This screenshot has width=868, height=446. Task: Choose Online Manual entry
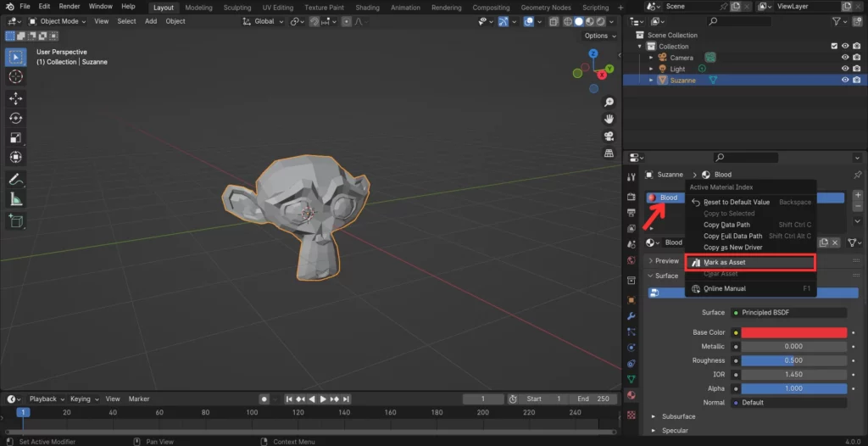click(751, 288)
